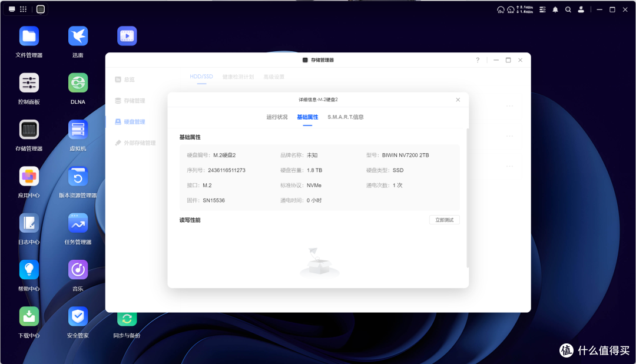Close the 详细信息-M.2硬盘2 dialog
The height and width of the screenshot is (364, 636).
point(458,100)
